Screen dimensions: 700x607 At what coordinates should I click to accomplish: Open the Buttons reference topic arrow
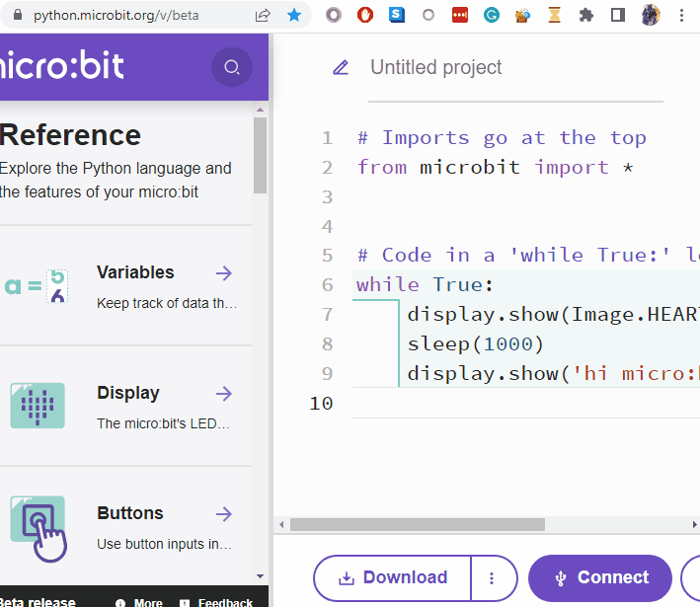(224, 514)
